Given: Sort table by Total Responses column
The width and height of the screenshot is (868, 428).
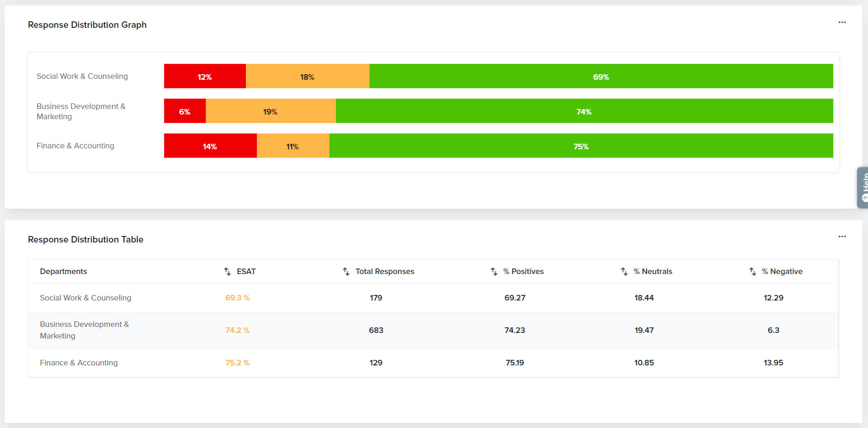Looking at the screenshot, I should click(x=346, y=271).
